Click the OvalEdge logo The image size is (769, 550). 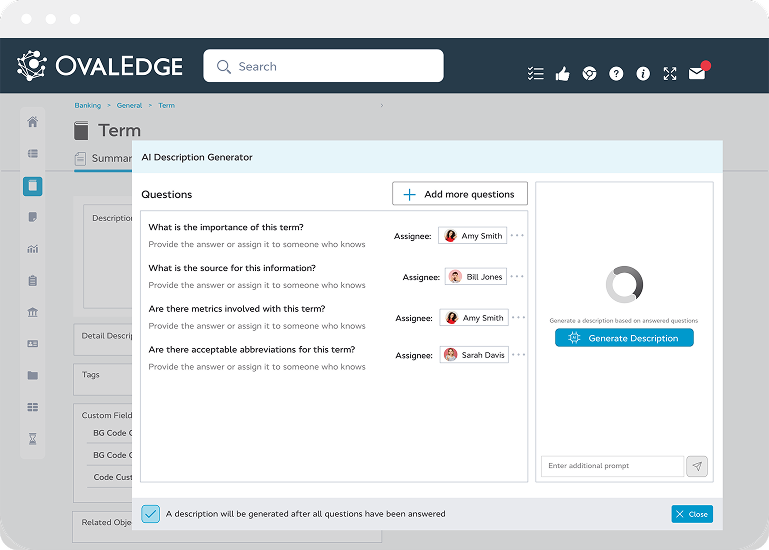(x=100, y=66)
